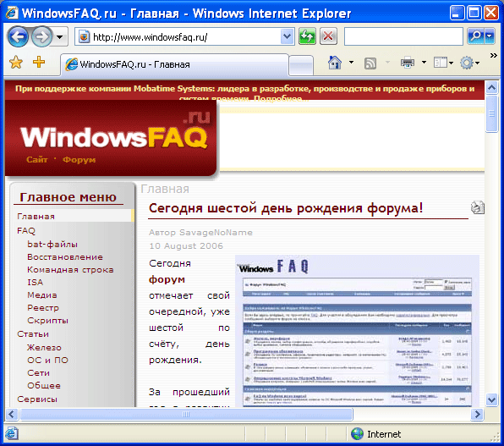The image size is (504, 446).
Task: Open ISA menu item
Action: [35, 282]
